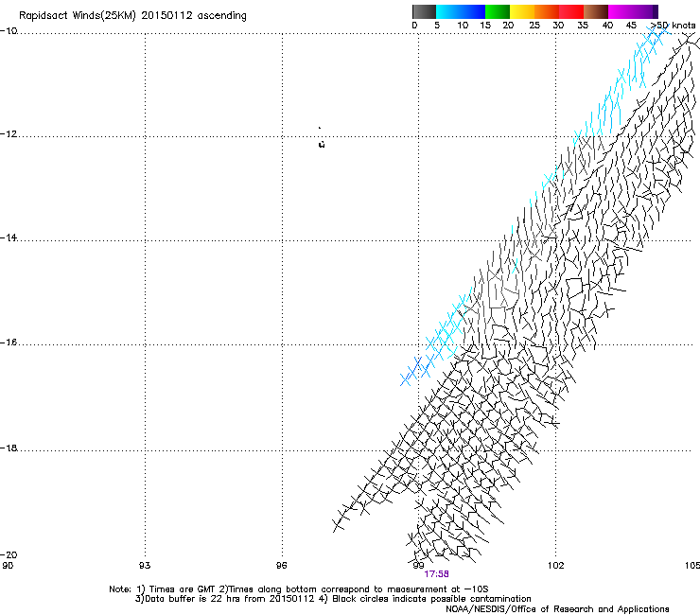Click the small black island marker near 12S
The image size is (700, 615).
(322, 144)
